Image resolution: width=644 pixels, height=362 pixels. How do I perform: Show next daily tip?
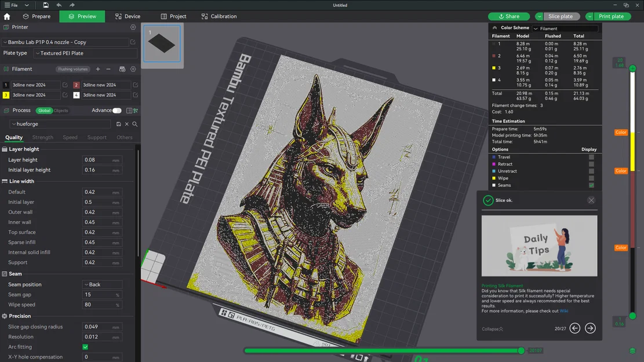(590, 328)
